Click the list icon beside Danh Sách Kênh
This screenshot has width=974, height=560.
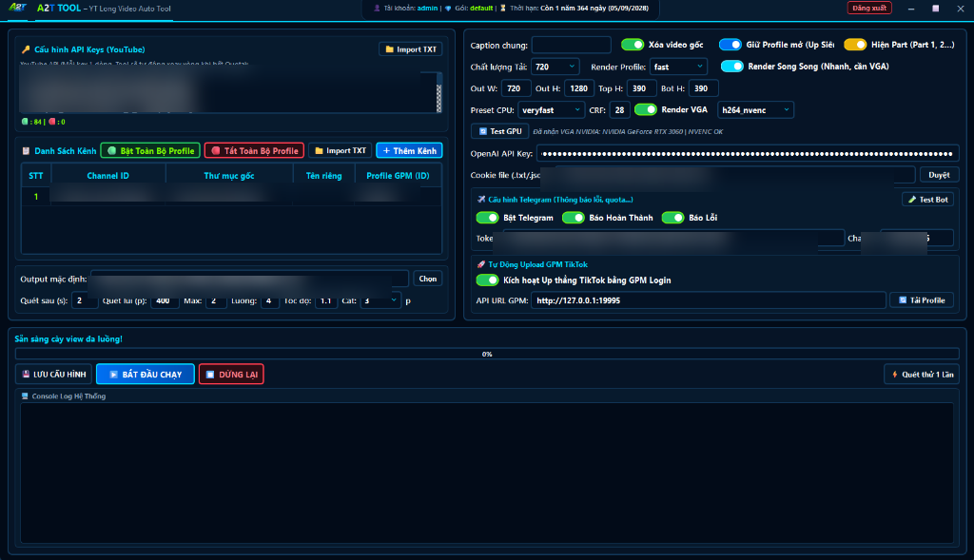click(x=26, y=151)
